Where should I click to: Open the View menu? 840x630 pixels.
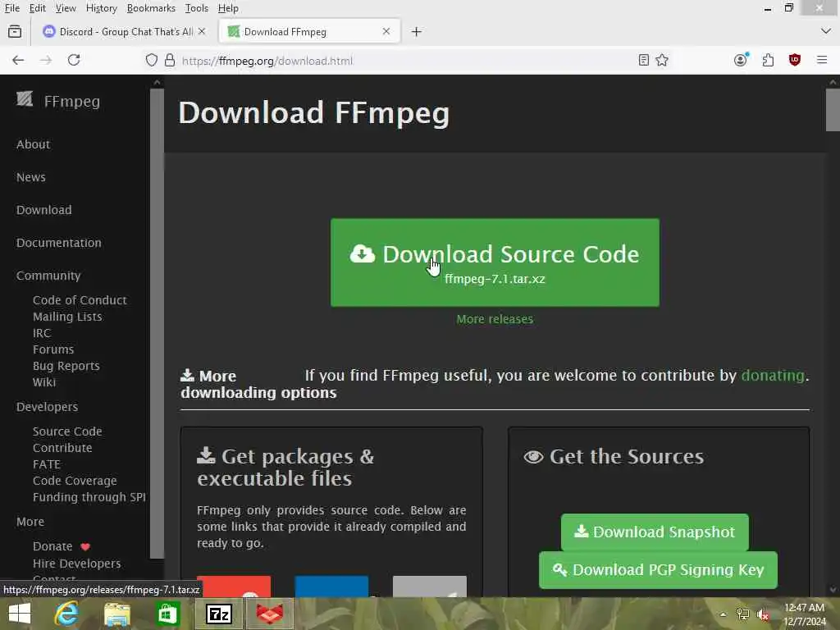pyautogui.click(x=66, y=8)
